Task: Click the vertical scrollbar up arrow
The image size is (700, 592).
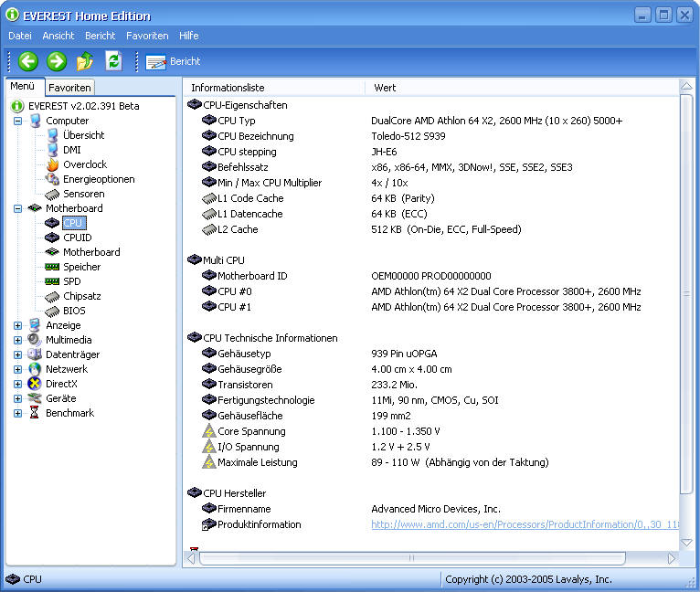Action: [x=686, y=86]
